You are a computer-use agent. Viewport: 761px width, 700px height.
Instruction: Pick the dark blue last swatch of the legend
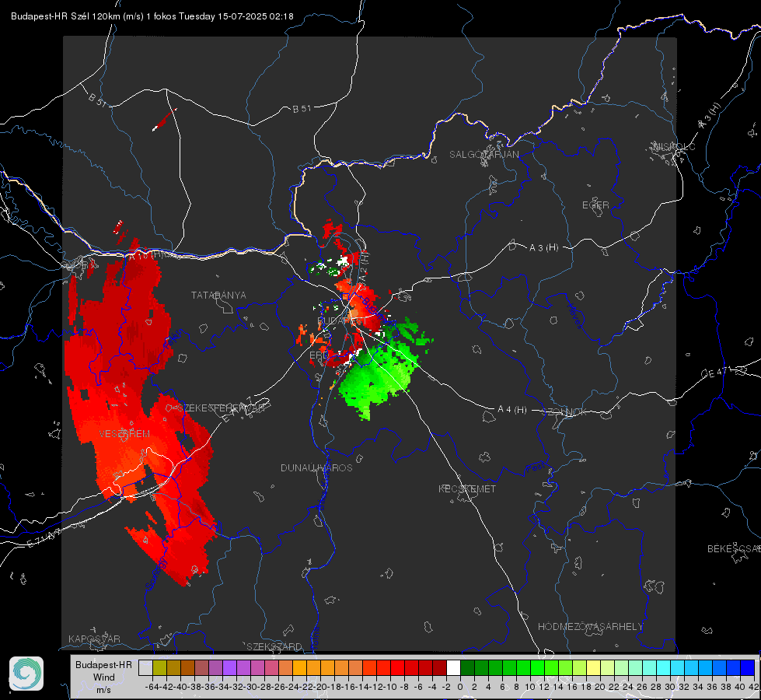coord(748,667)
